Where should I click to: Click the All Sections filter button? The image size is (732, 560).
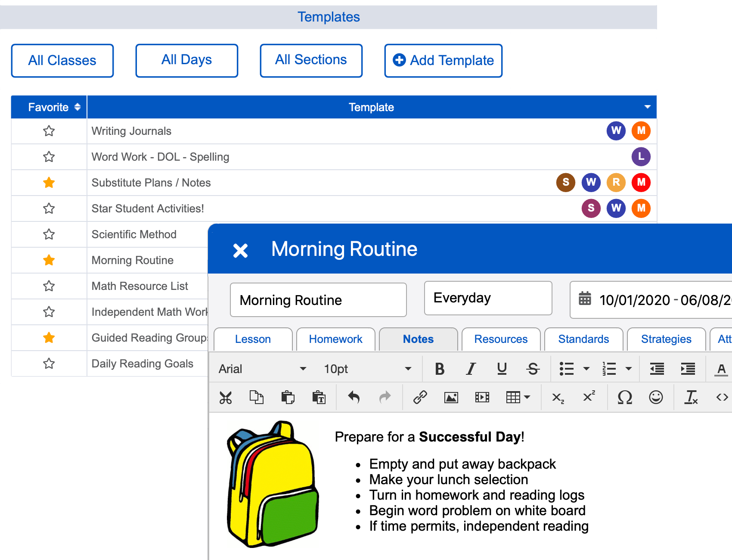311,60
